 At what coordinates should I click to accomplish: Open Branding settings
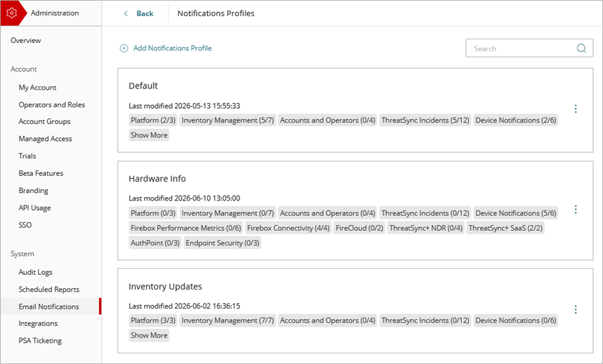pyautogui.click(x=34, y=191)
